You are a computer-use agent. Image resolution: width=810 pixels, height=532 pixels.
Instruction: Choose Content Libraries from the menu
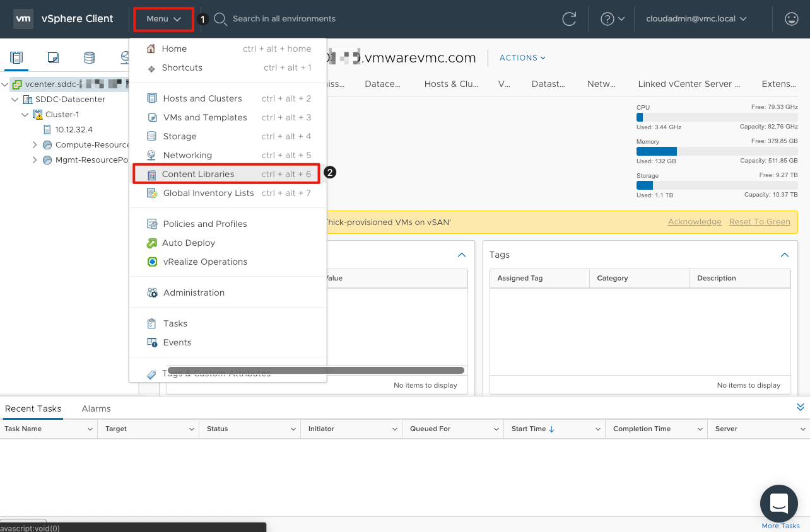228,174
